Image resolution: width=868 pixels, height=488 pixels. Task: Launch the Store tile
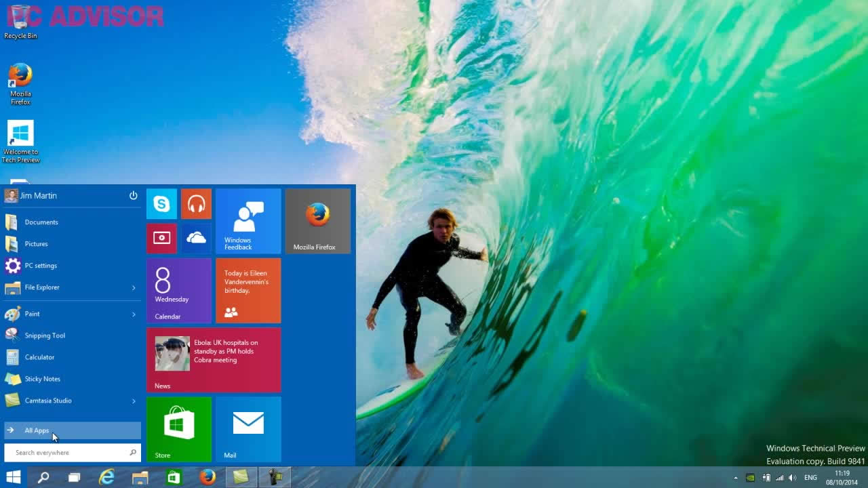coord(178,429)
